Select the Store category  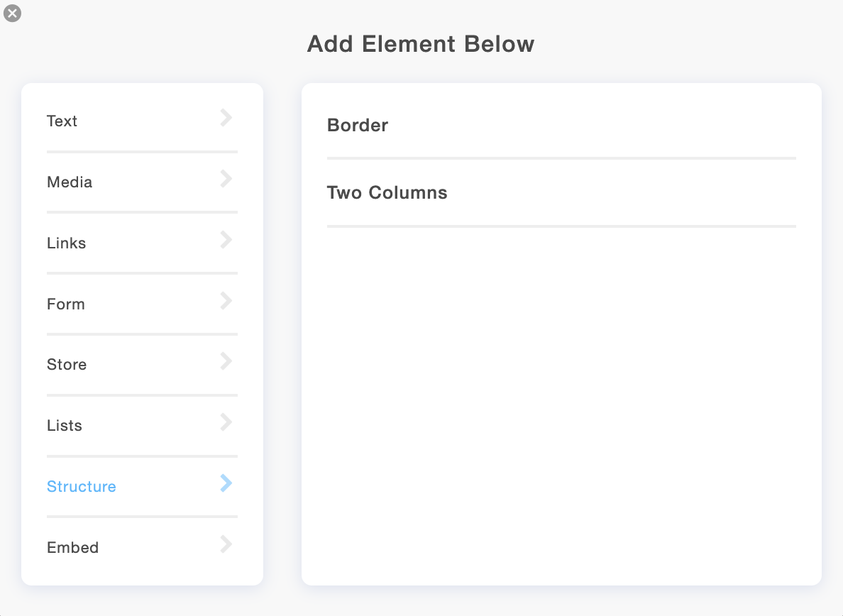pos(67,365)
